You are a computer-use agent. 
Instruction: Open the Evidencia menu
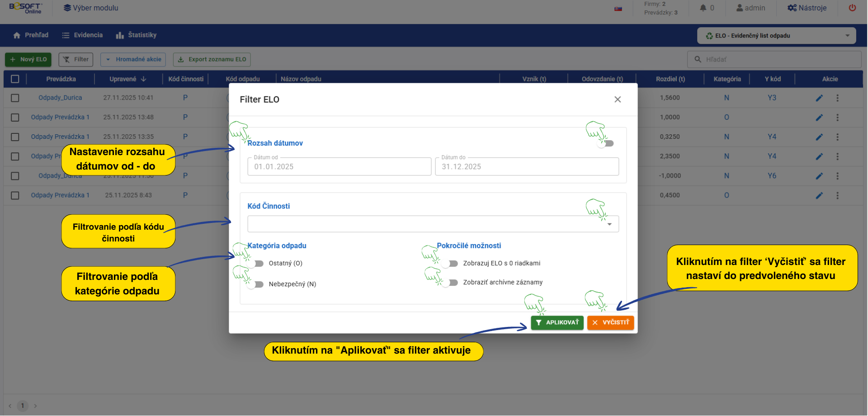coord(82,35)
